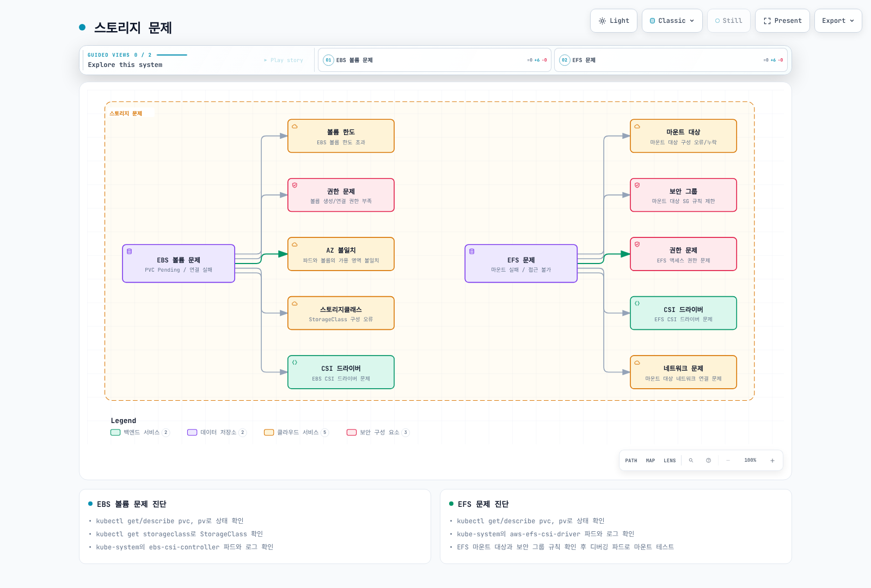Viewport: 871px width, 588px height.
Task: Click the red 보안 구성 요소 legend swatch
Action: point(352,432)
